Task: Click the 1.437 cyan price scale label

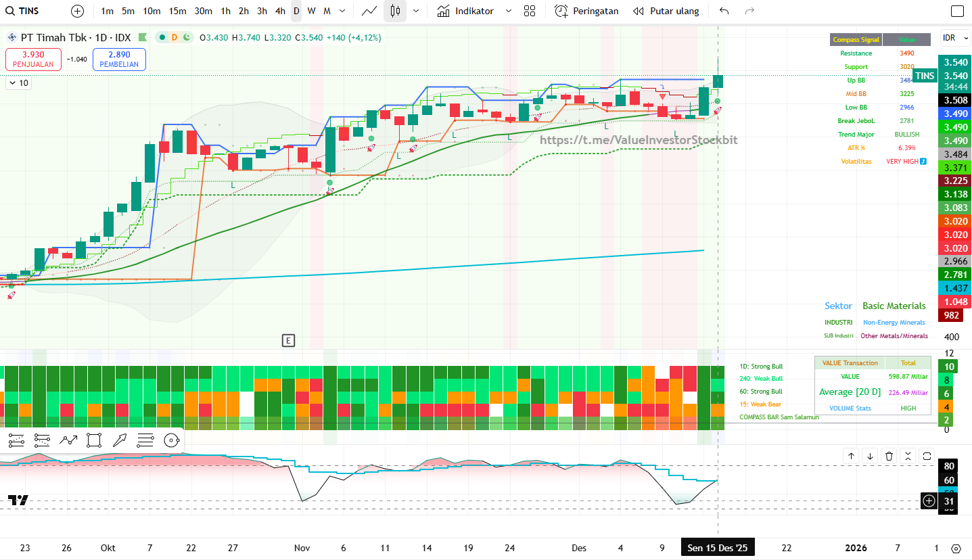Action: 955,288
